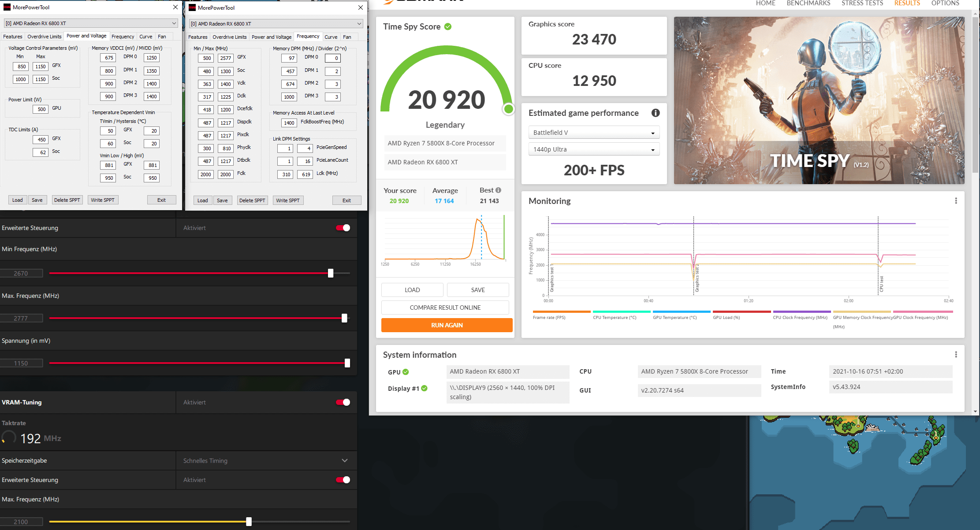
Task: Click the MorePowerTool icon in left window title
Action: 7,7
